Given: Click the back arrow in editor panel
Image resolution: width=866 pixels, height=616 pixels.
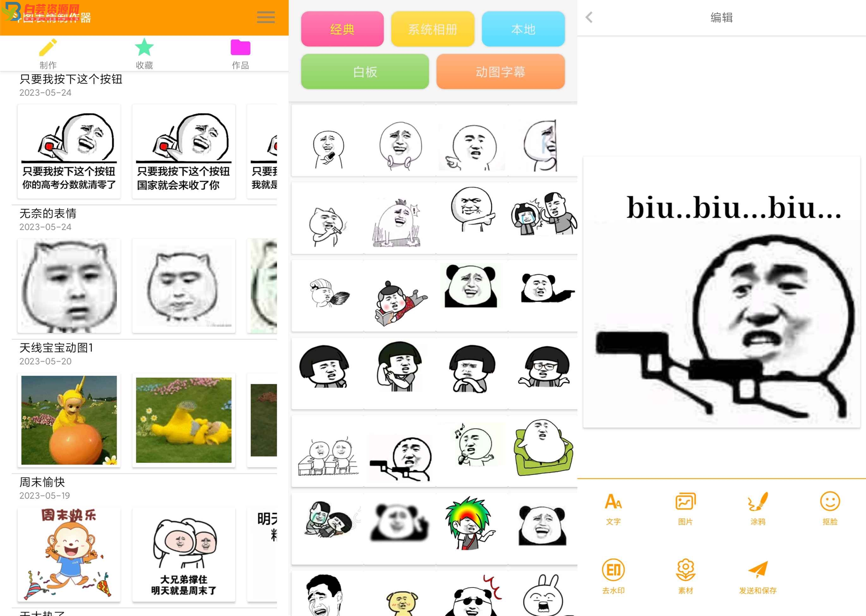Looking at the screenshot, I should pyautogui.click(x=589, y=18).
